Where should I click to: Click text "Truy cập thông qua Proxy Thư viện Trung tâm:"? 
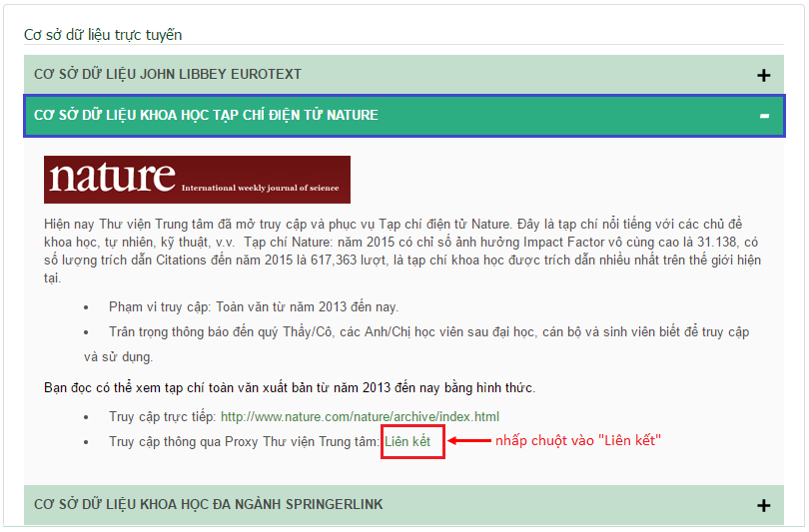click(x=244, y=442)
